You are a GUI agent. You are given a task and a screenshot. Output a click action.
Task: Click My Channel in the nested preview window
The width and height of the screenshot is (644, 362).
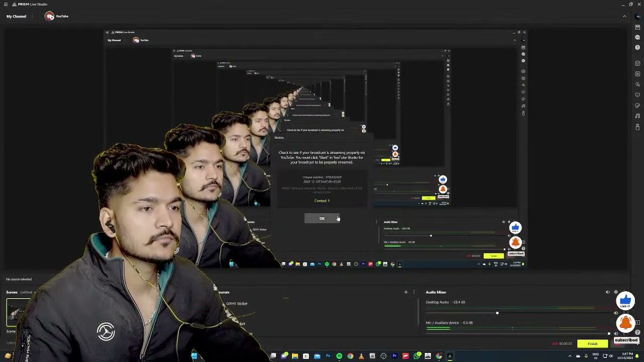[x=114, y=40]
